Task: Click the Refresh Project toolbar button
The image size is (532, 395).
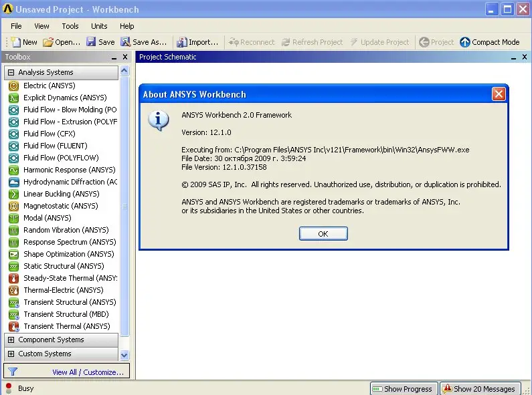Action: coord(313,42)
